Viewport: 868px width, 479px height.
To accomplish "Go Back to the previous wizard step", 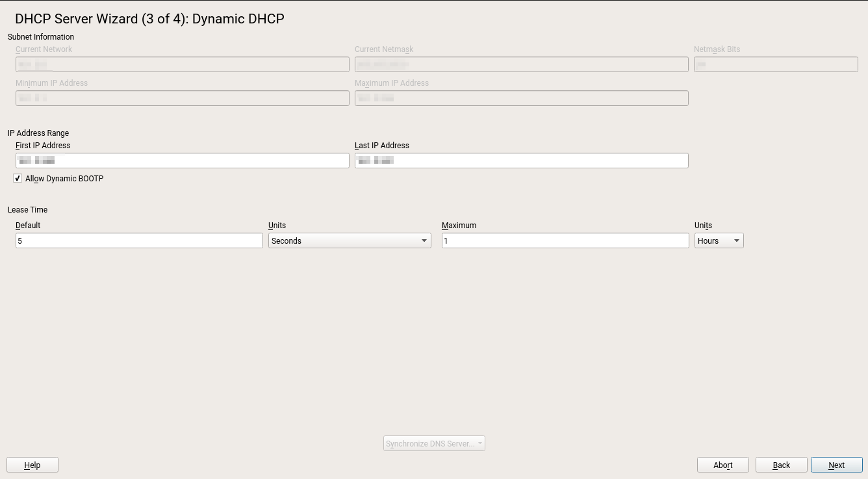I will coord(781,465).
